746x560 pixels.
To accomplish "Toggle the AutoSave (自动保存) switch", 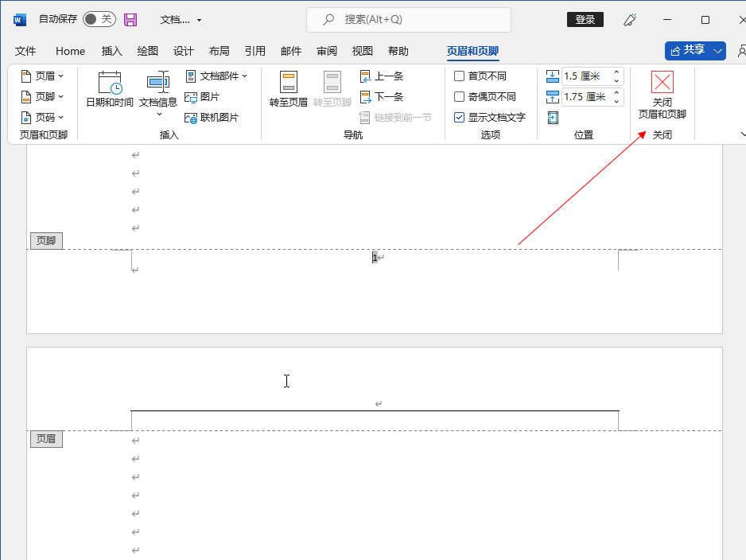I will tap(99, 19).
